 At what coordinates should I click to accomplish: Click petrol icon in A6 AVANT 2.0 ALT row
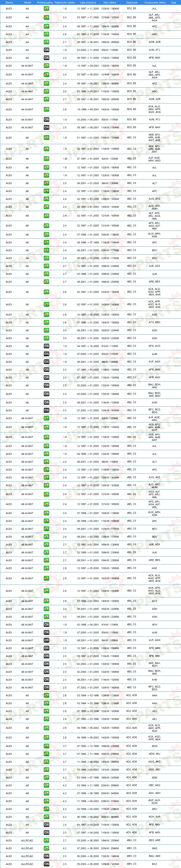point(47,462)
